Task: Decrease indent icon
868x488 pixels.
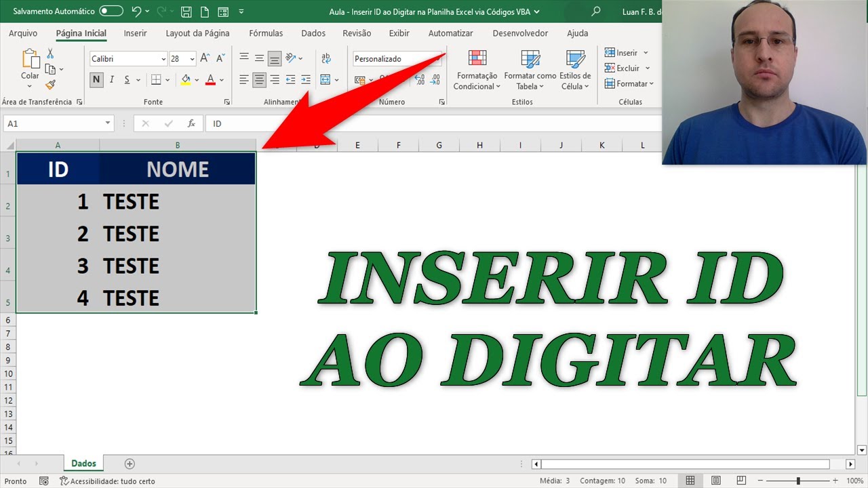Action: 290,80
